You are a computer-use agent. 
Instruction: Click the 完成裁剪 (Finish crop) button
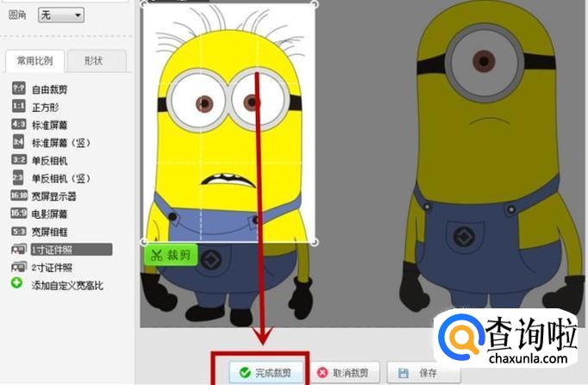coord(266,372)
